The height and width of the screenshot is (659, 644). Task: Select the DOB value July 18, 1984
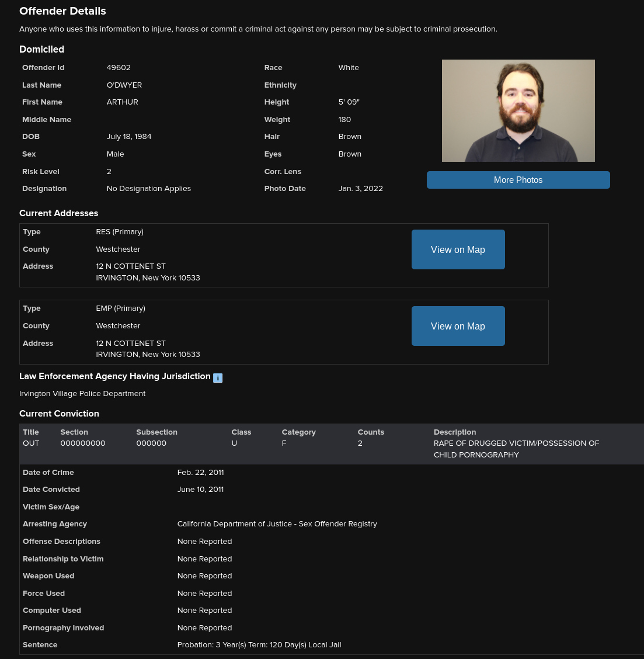coord(129,137)
